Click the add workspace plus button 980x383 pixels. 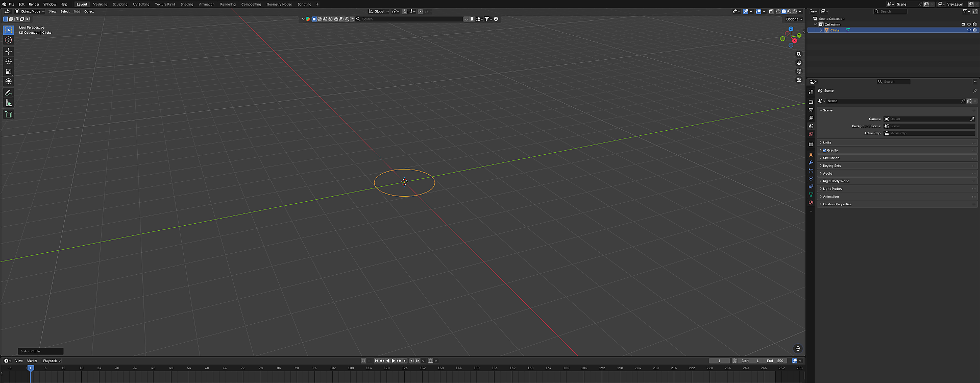[x=317, y=4]
